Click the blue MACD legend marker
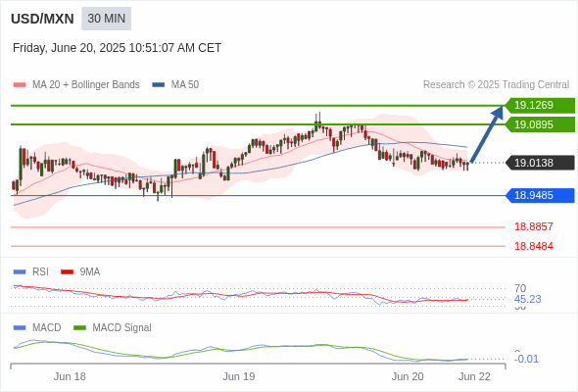 (20, 328)
